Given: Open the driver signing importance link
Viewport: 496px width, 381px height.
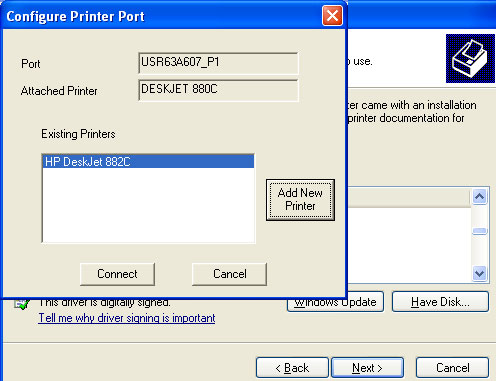Looking at the screenshot, I should click(x=127, y=318).
